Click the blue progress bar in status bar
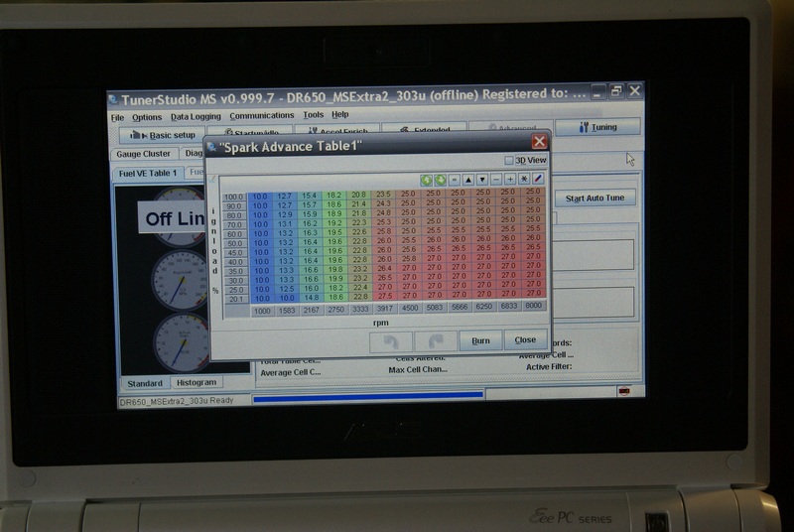The height and width of the screenshot is (532, 794). (368, 395)
